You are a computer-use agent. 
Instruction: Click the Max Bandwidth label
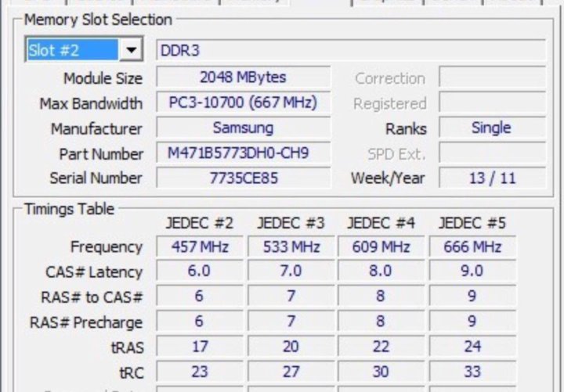click(91, 103)
